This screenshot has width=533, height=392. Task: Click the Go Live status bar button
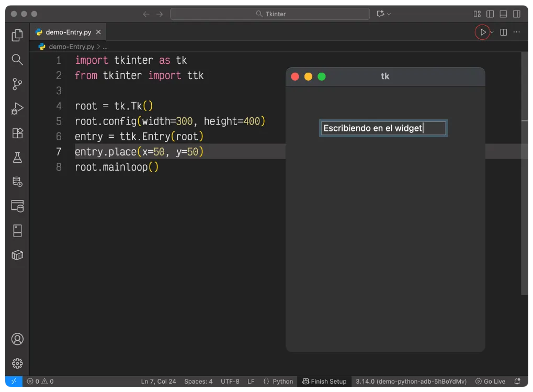491,382
